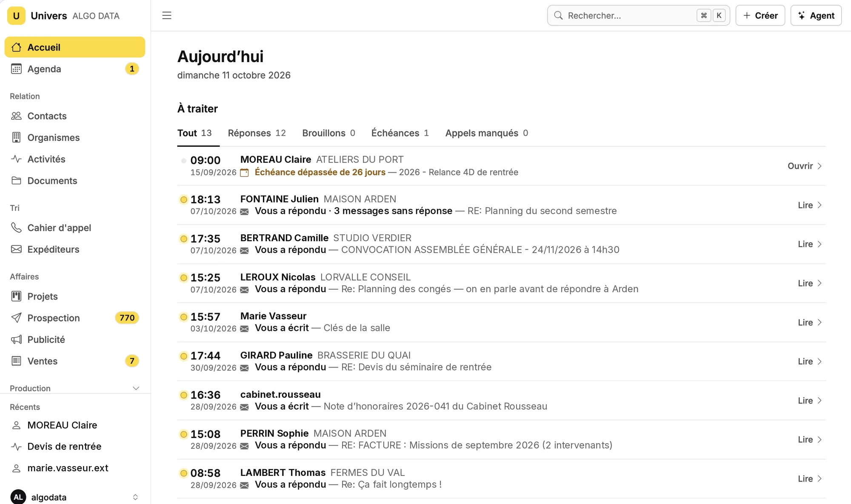
Task: Open Expéditeurs via its envelope icon
Action: (17, 249)
